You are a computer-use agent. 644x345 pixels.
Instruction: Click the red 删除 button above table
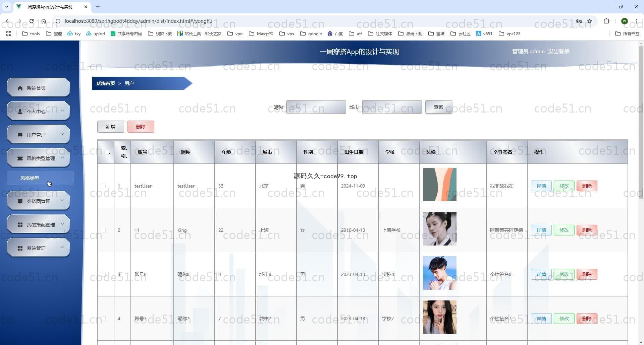141,127
